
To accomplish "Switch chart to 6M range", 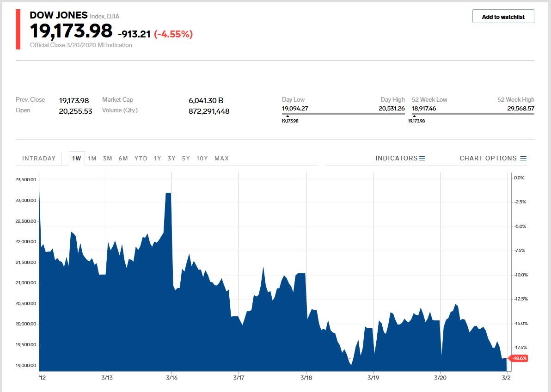I will (x=123, y=159).
